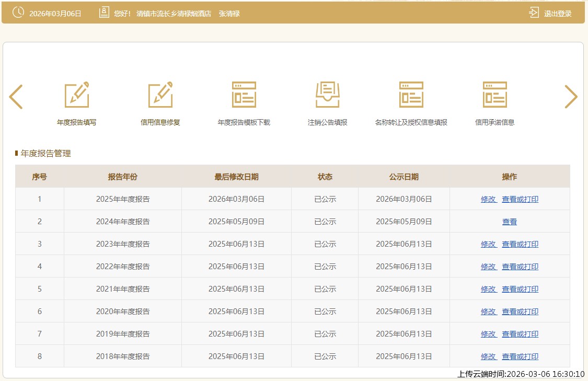Screen dimensions: 588x381
Task: Open the 年度报告填写 pencil icon
Action: (x=77, y=95)
